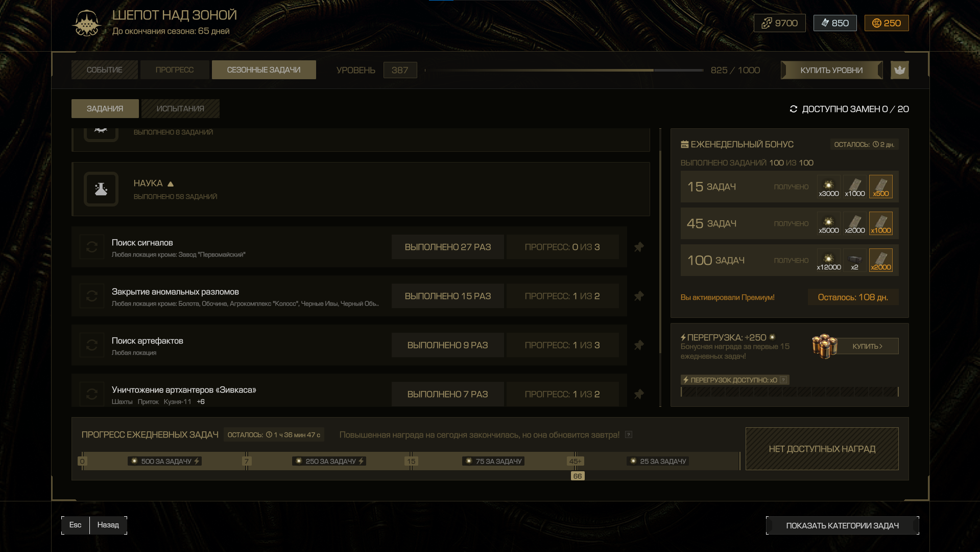Open the 'ИСПЫТАНИЯ' sub-tab
Screen dimensions: 980x552
click(180, 109)
